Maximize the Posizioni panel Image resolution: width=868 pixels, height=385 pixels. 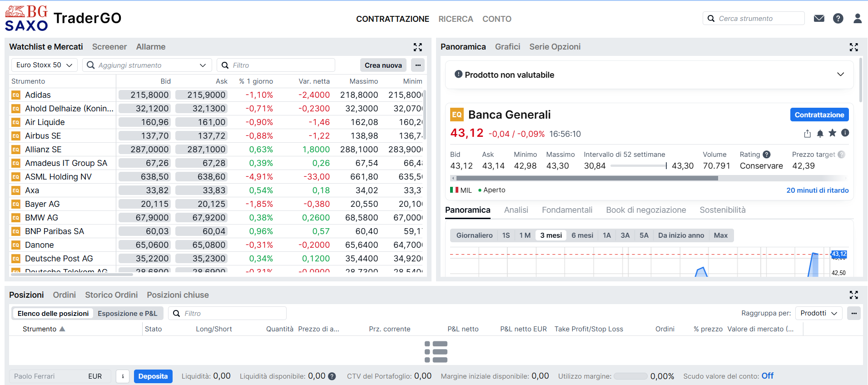[x=854, y=295]
